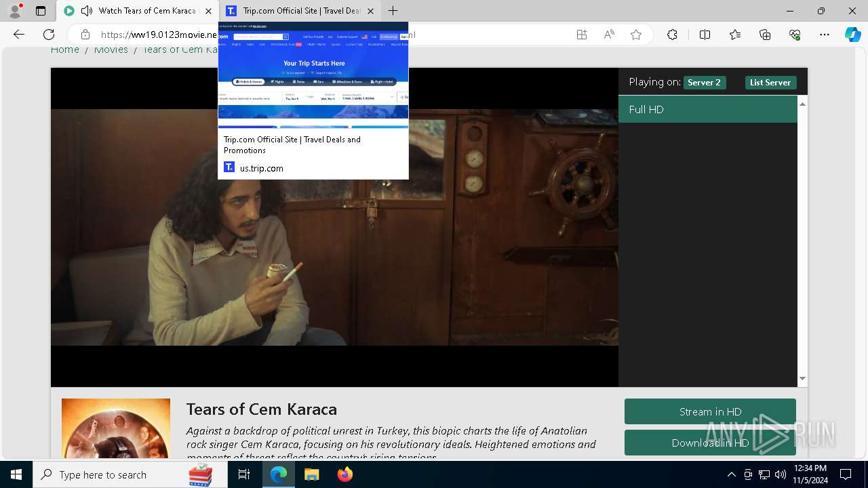This screenshot has height=488, width=868.
Task: Open Task View on the taskbar
Action: 244,474
